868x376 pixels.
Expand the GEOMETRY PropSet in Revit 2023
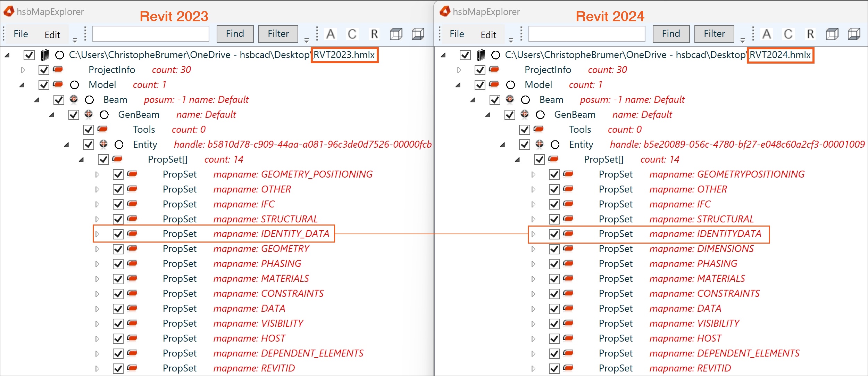(97, 249)
